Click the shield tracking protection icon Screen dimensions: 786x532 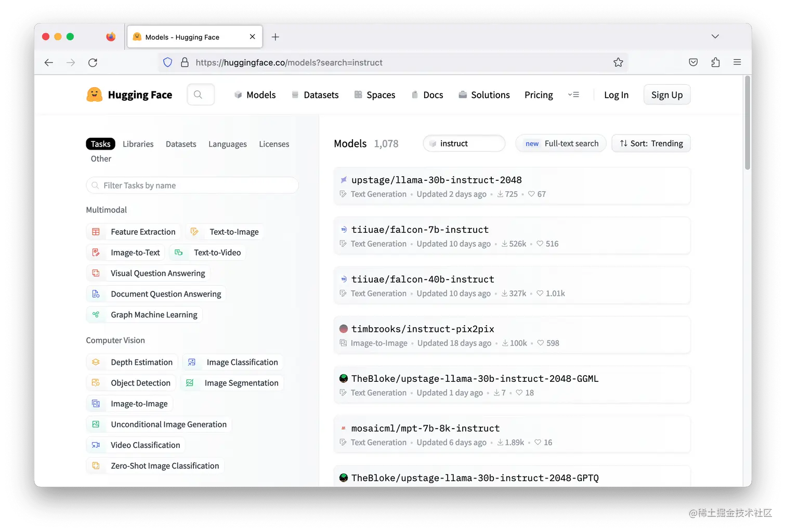[x=167, y=62]
